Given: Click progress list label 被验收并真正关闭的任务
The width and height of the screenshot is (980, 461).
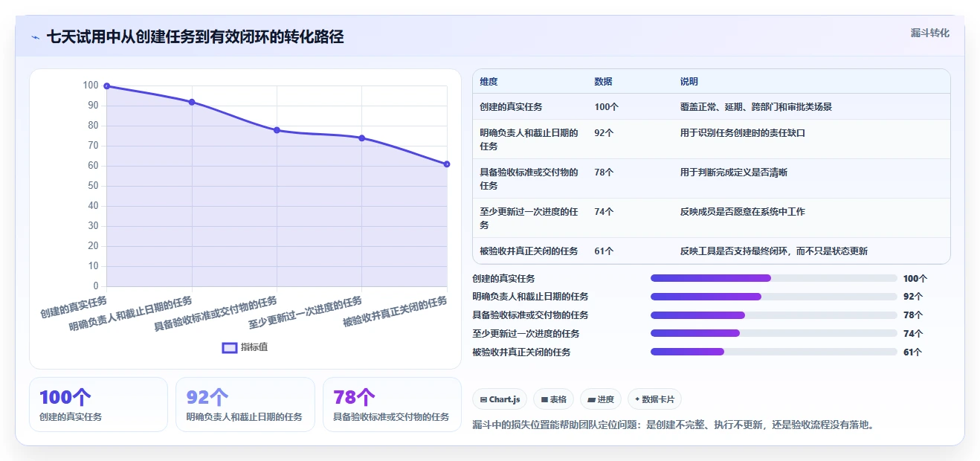Looking at the screenshot, I should pos(521,352).
